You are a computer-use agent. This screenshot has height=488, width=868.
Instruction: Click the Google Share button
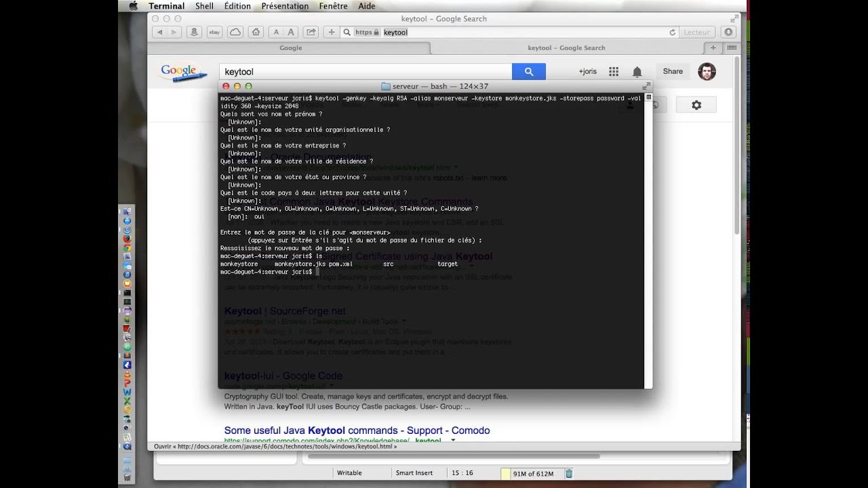(673, 71)
